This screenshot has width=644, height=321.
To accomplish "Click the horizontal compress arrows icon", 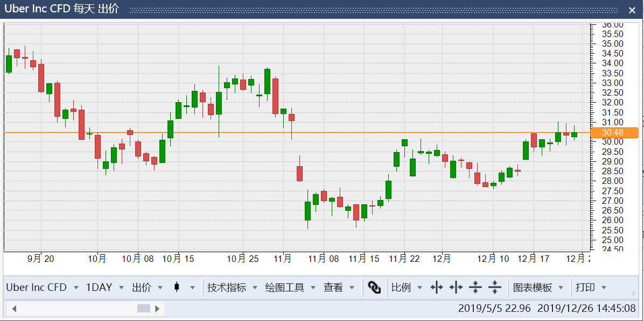I will coord(456,288).
